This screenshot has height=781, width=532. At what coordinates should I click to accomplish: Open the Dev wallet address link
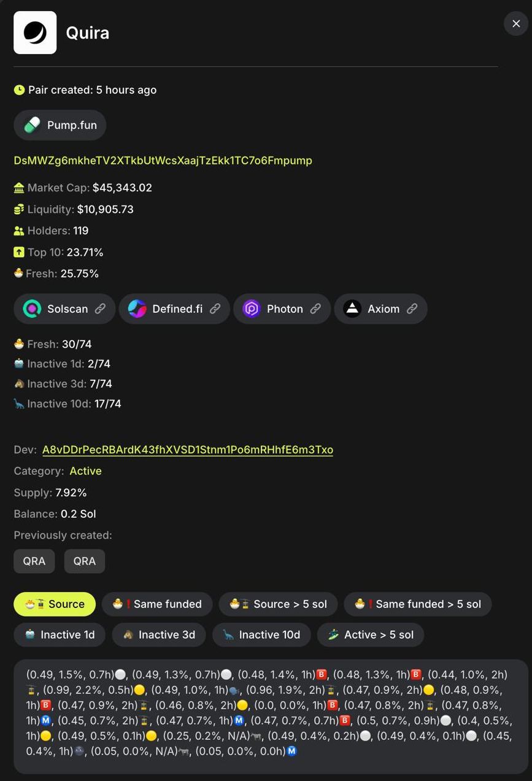coord(187,450)
